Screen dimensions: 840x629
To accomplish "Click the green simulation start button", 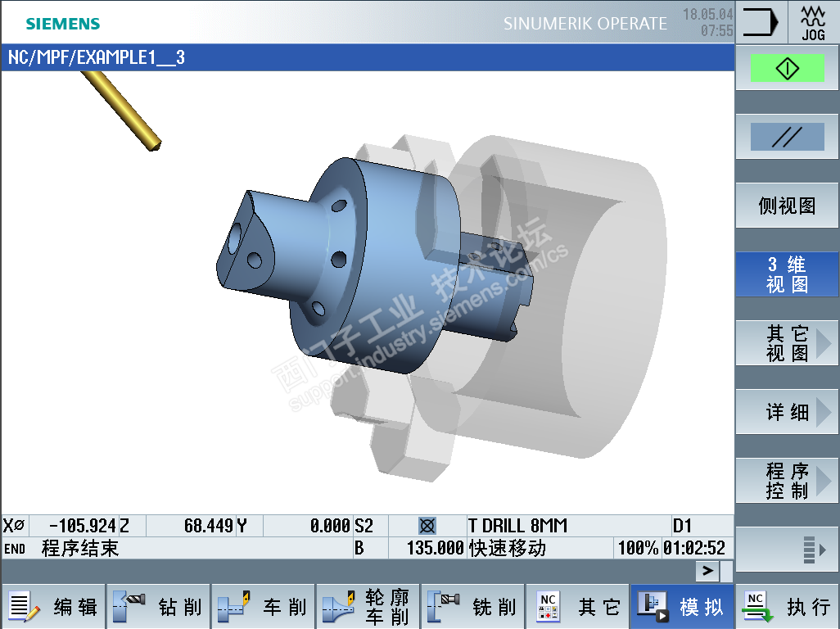I will (787, 68).
